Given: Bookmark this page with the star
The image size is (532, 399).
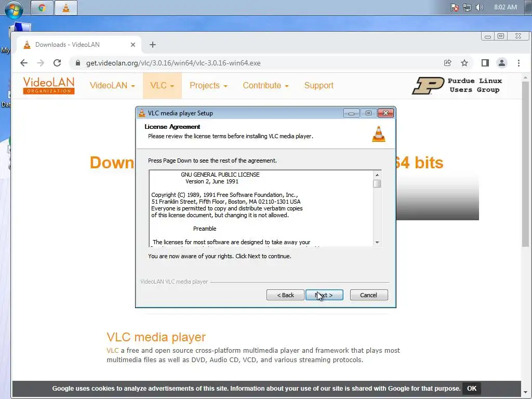Looking at the screenshot, I should click(464, 63).
